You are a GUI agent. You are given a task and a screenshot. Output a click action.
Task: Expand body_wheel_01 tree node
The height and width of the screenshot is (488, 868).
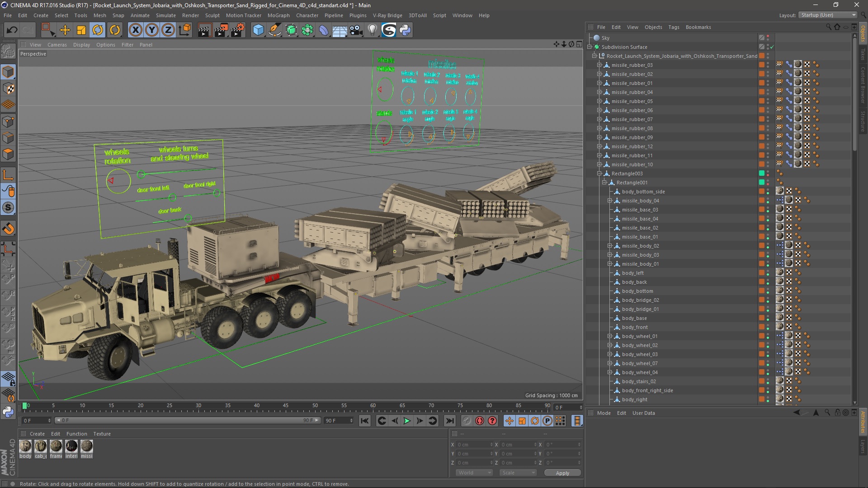[x=609, y=336]
